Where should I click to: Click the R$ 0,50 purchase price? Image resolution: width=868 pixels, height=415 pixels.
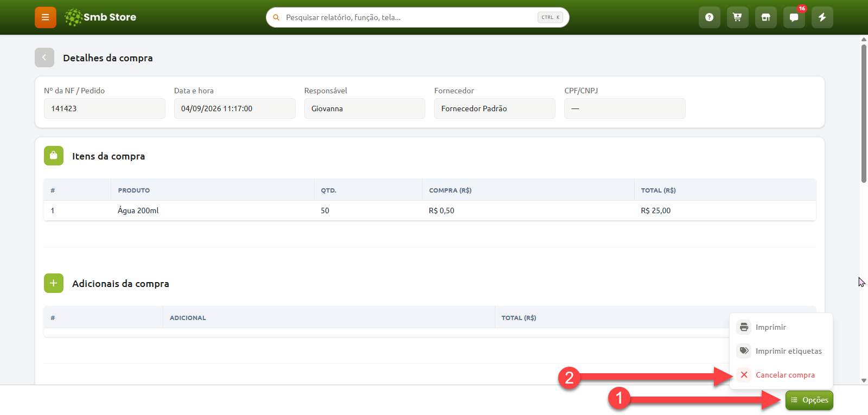(x=442, y=210)
